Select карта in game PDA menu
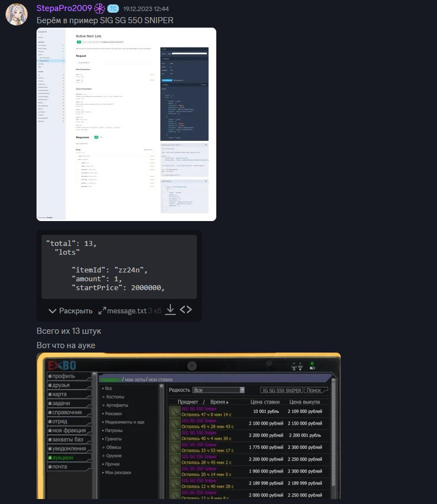The height and width of the screenshot is (504, 437). click(x=69, y=394)
